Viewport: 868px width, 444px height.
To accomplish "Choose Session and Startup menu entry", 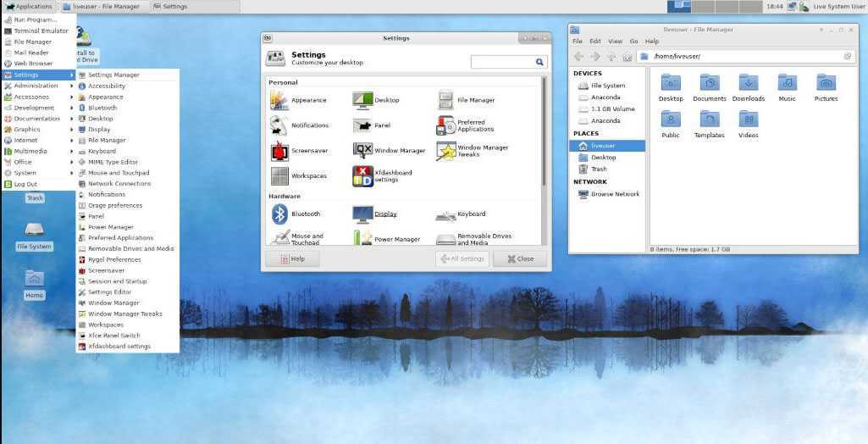I will pos(117,281).
